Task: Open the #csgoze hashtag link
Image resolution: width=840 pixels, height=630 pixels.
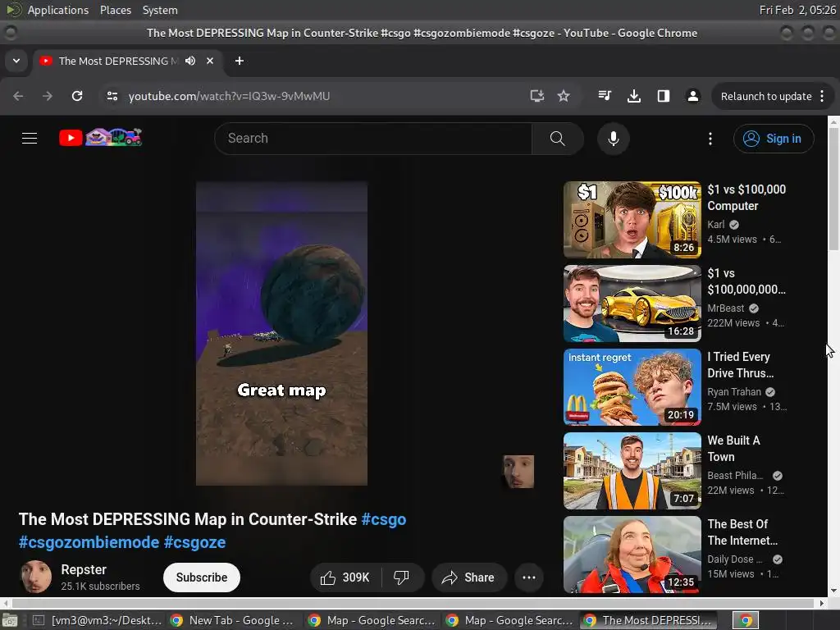Action: click(194, 542)
